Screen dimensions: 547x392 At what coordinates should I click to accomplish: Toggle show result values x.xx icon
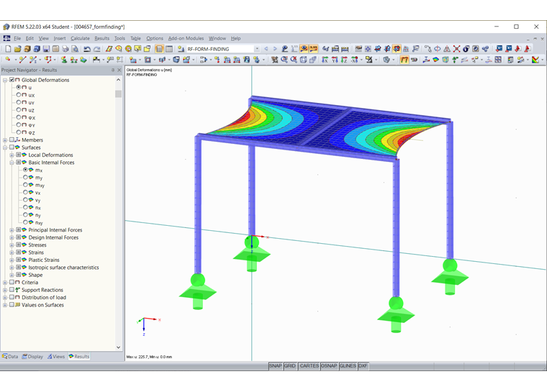click(313, 49)
